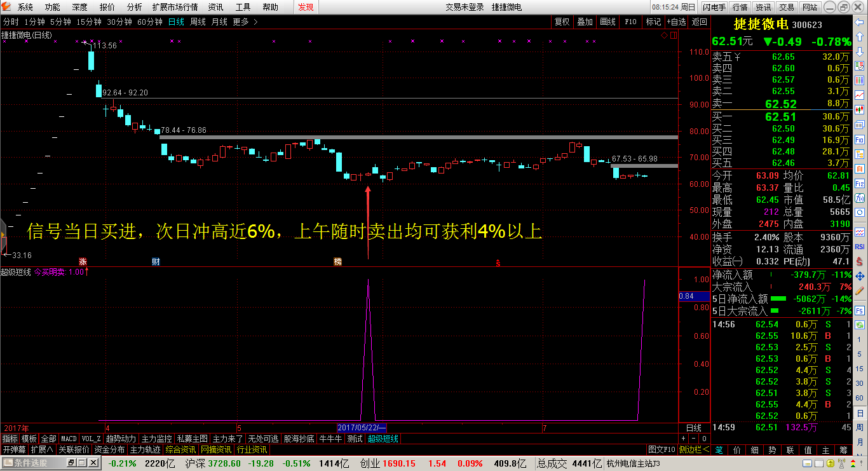Click the Fi2 icon in right sidebar

point(859,184)
